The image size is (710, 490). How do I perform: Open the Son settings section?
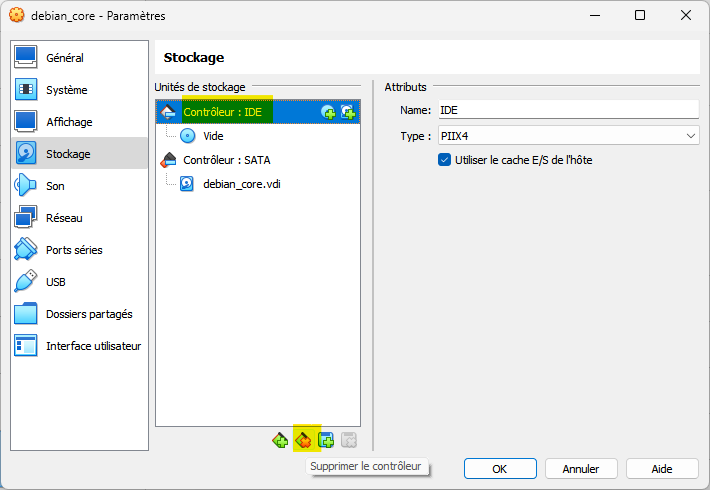(79, 186)
